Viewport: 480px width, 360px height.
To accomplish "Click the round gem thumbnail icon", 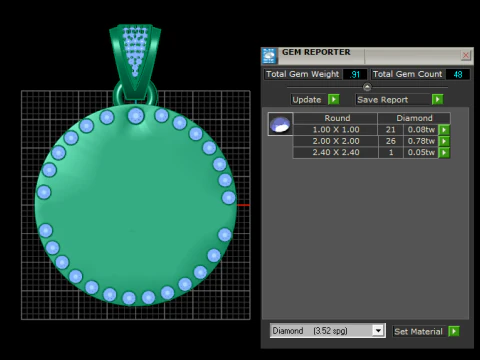I will click(280, 124).
